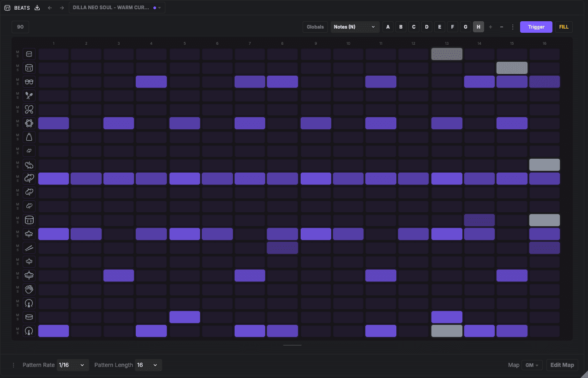Click the BEATS panel icon
Image resolution: width=588 pixels, height=378 pixels.
(7, 8)
